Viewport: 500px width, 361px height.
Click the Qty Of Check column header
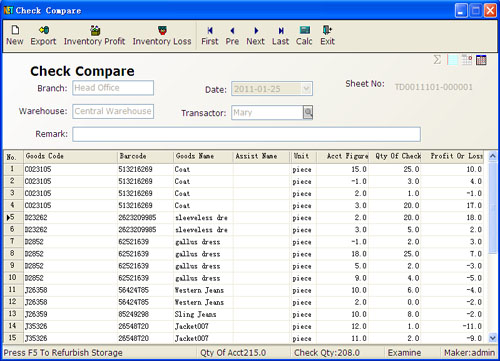395,156
